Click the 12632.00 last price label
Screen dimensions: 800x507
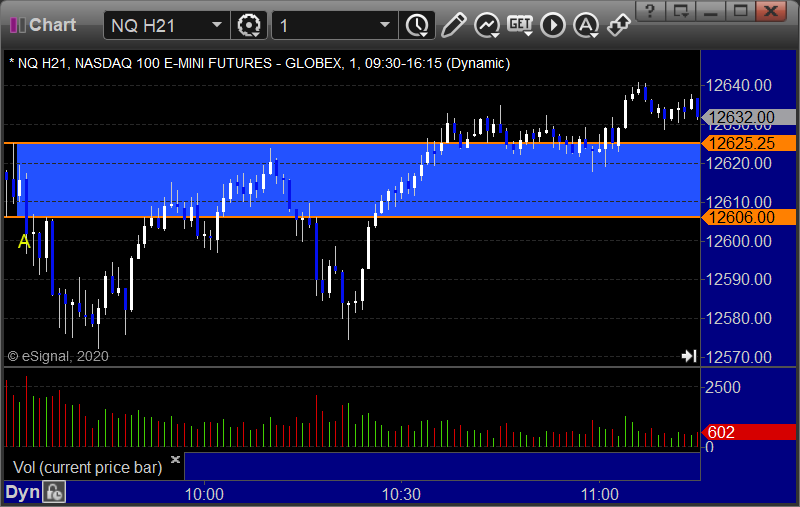coord(748,117)
